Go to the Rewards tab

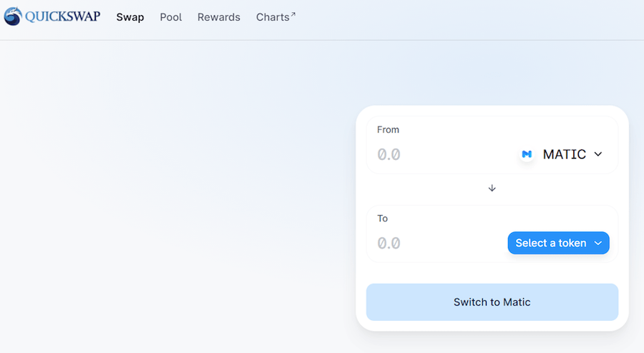219,17
